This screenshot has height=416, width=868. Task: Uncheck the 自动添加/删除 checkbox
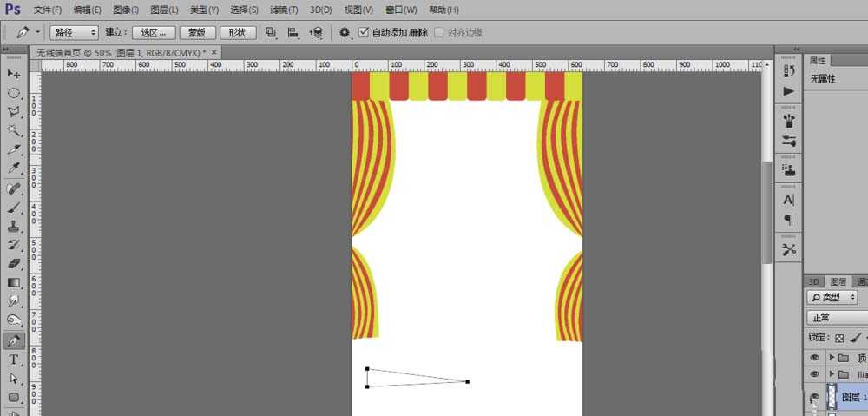click(364, 32)
